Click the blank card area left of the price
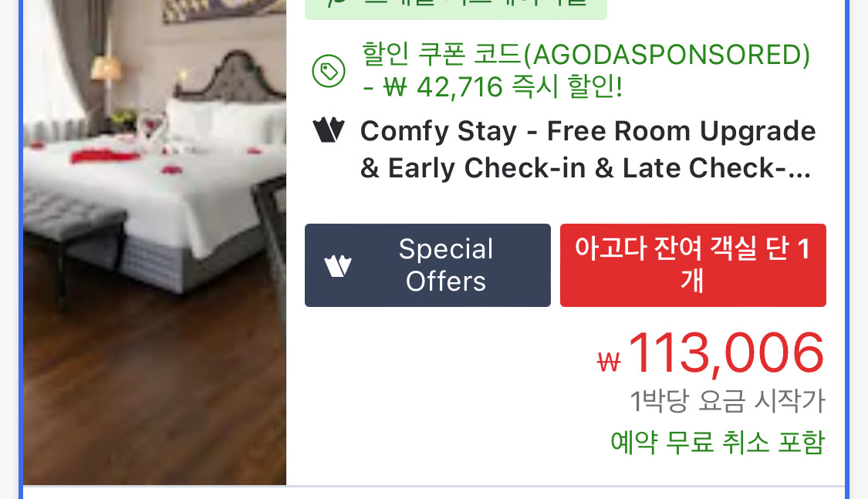 click(x=443, y=398)
